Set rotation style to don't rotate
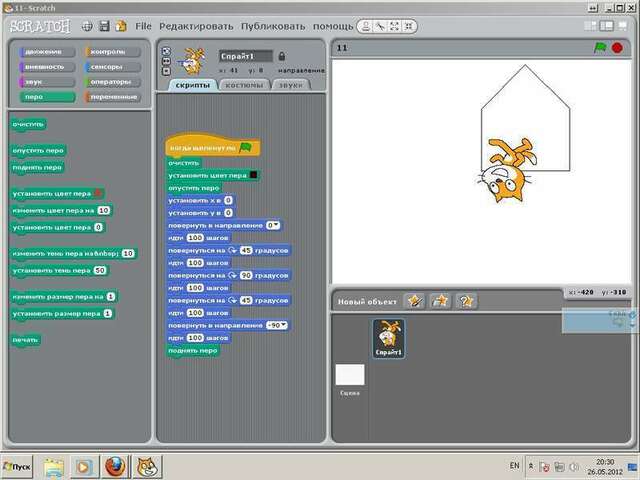 pyautogui.click(x=166, y=71)
